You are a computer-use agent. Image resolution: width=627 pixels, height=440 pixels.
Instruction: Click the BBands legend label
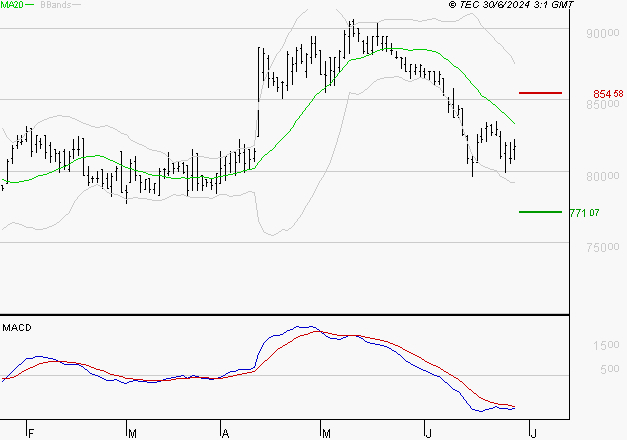point(55,5)
